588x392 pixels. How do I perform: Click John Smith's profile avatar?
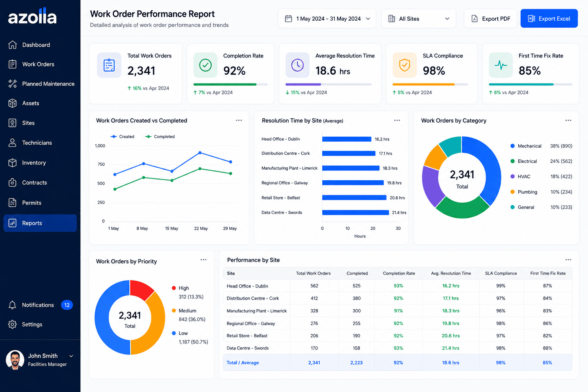pos(15,360)
